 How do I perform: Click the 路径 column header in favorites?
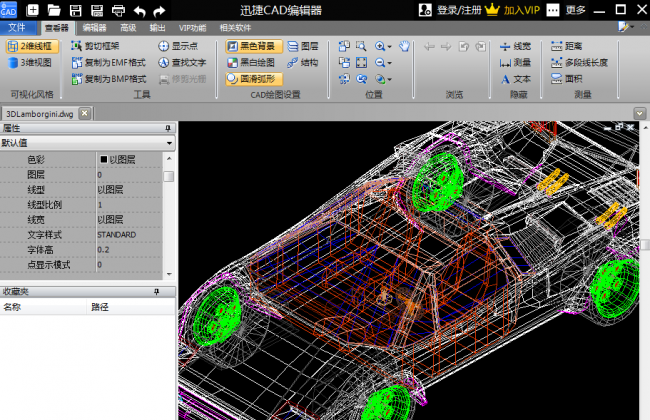pos(131,307)
